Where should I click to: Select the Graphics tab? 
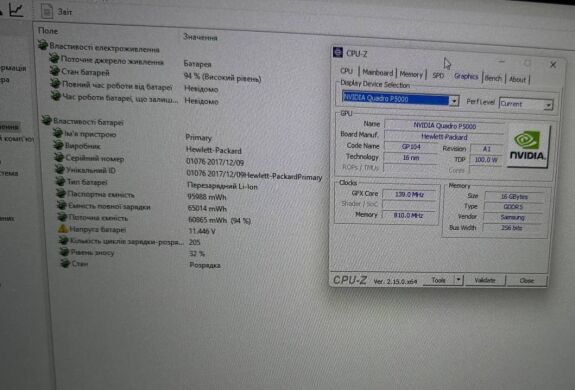point(466,76)
